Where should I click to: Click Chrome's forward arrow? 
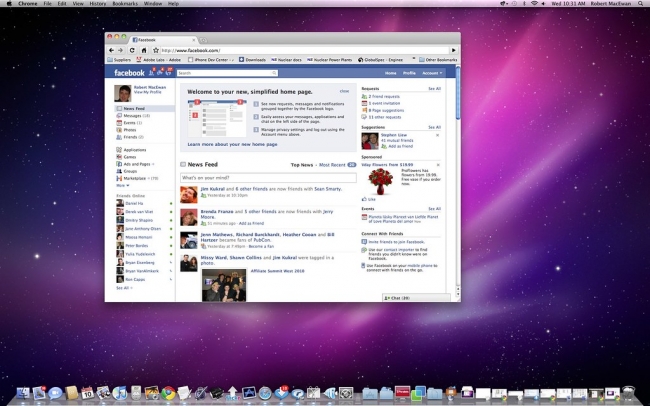pyautogui.click(x=121, y=50)
